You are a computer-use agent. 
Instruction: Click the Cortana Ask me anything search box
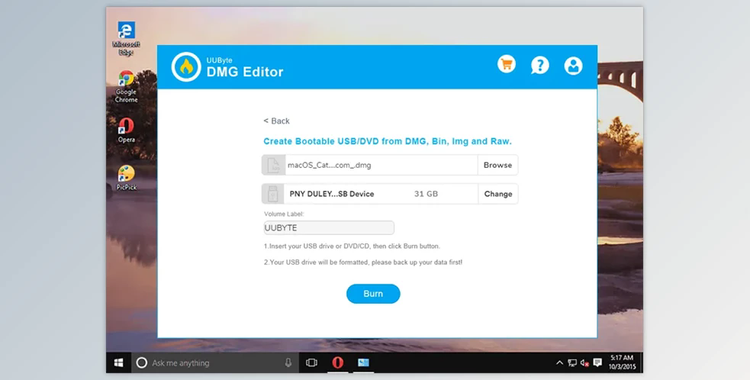pyautogui.click(x=214, y=363)
